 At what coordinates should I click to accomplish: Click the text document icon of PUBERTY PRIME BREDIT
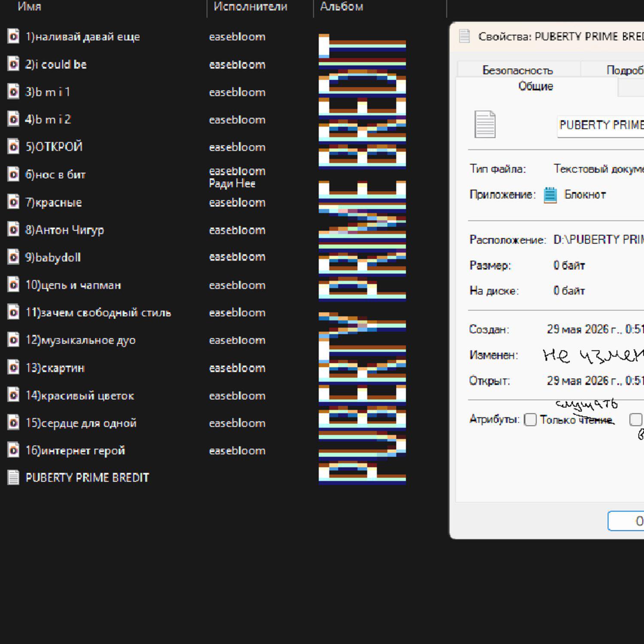[14, 477]
